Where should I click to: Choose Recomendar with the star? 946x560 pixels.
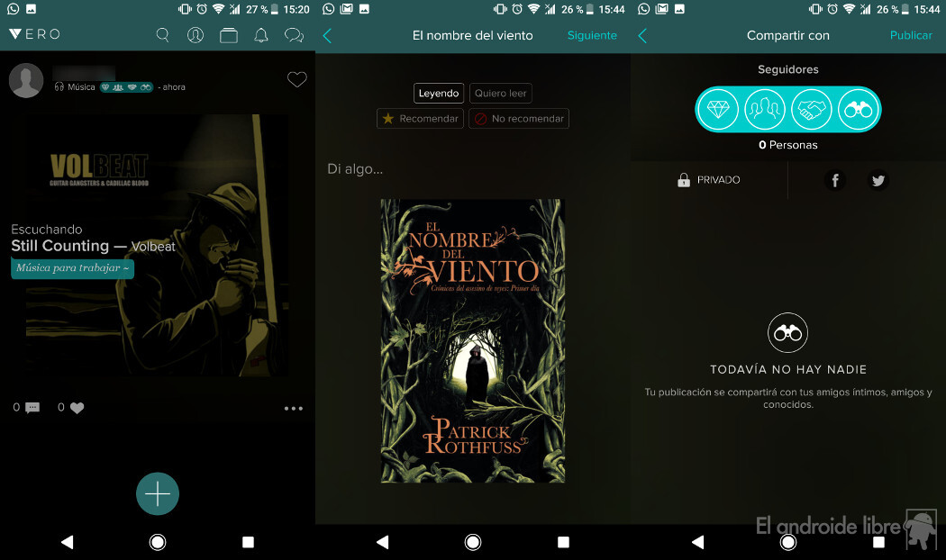[x=420, y=119]
